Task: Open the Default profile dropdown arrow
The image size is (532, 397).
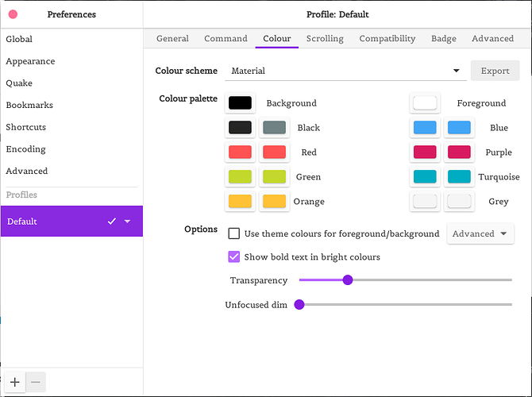Action: tap(128, 222)
